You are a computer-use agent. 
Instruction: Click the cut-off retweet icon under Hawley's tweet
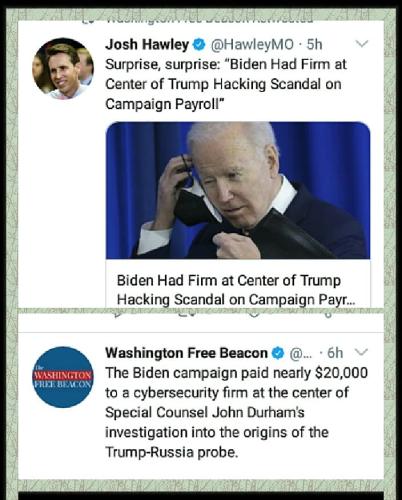[187, 314]
